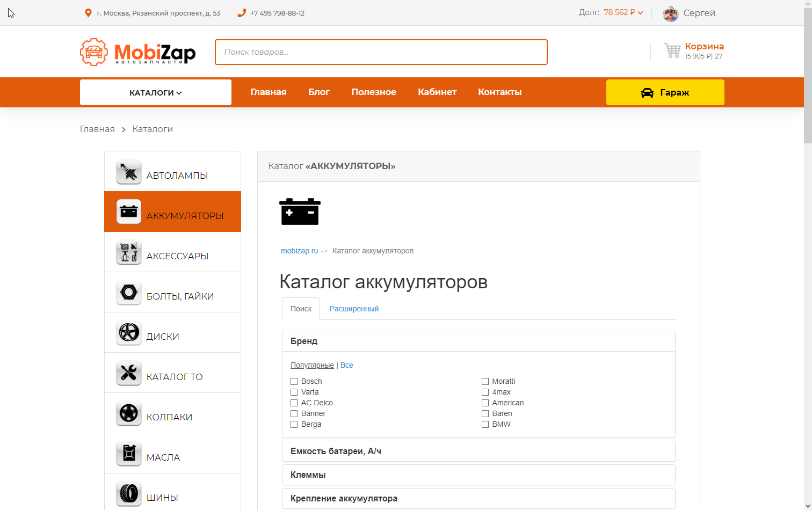Select the Каталог ТО wrench icon
The height and width of the screenshot is (510, 812).
pos(129,373)
